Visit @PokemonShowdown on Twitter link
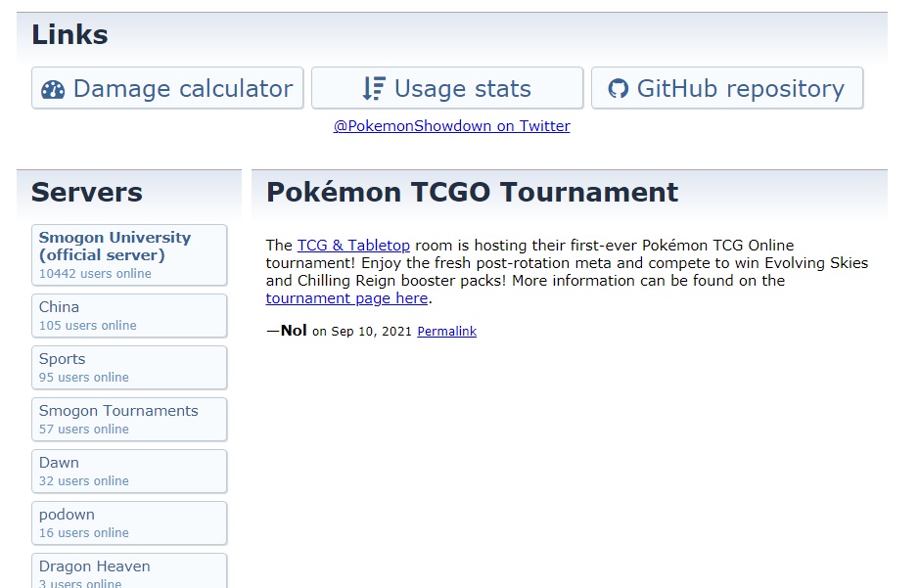Viewport: 919px width, 588px height. (452, 126)
